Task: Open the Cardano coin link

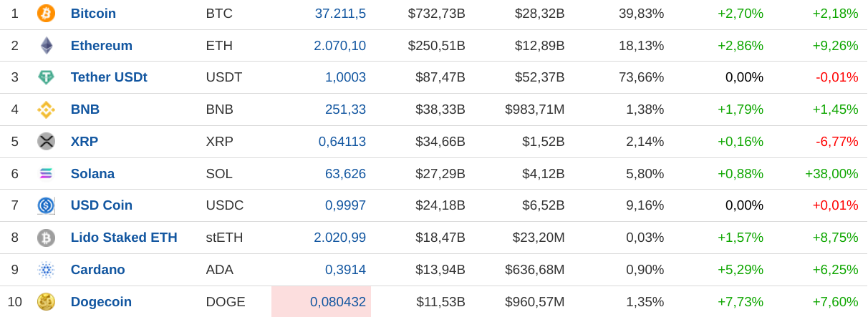Action: [97, 270]
